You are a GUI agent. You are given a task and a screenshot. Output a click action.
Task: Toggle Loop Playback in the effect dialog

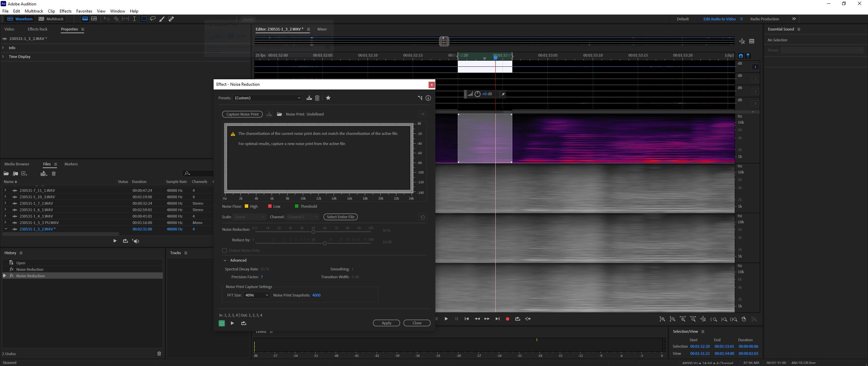point(243,323)
